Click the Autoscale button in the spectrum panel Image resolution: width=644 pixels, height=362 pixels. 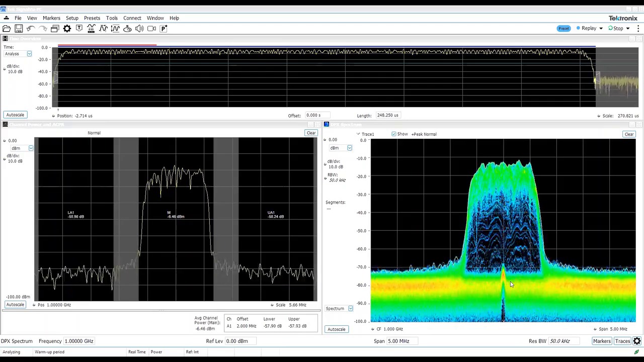336,329
